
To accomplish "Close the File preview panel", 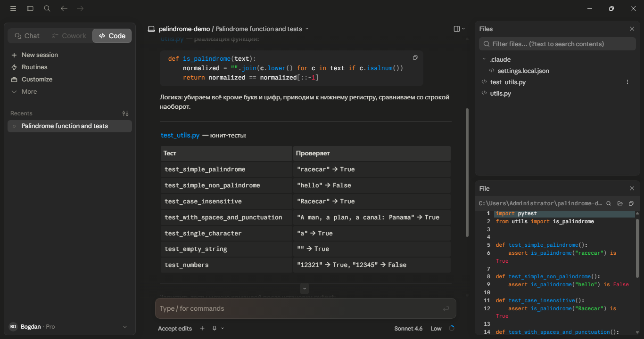I will click(632, 188).
